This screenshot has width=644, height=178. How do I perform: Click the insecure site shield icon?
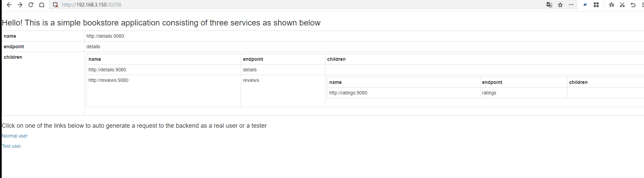(56, 5)
